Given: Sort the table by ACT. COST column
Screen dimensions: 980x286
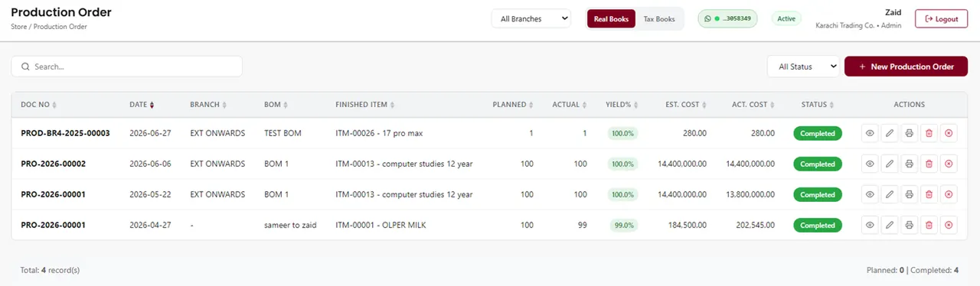Looking at the screenshot, I should click(x=753, y=105).
